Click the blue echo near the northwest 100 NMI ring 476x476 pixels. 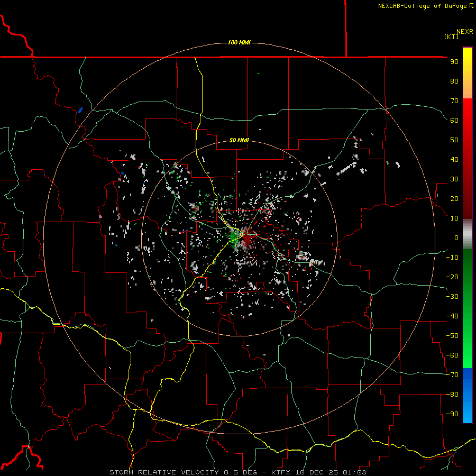80,110
